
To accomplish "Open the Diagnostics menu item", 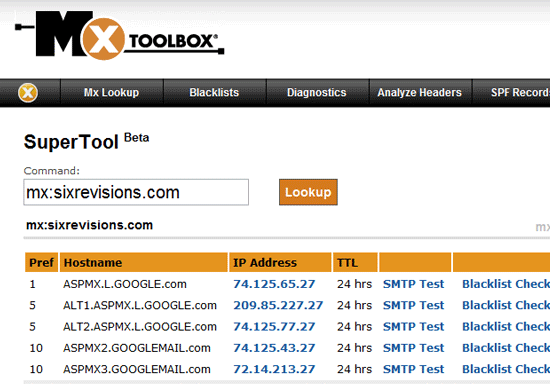I will (x=317, y=93).
